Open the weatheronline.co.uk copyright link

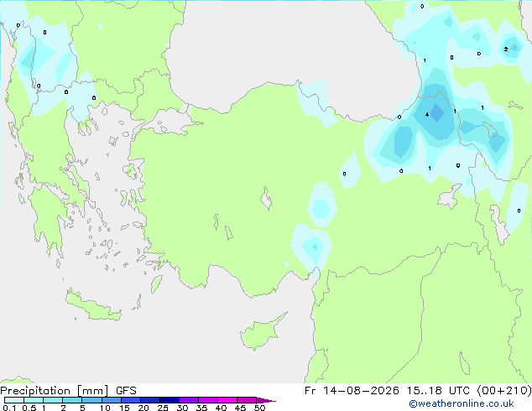pos(462,403)
